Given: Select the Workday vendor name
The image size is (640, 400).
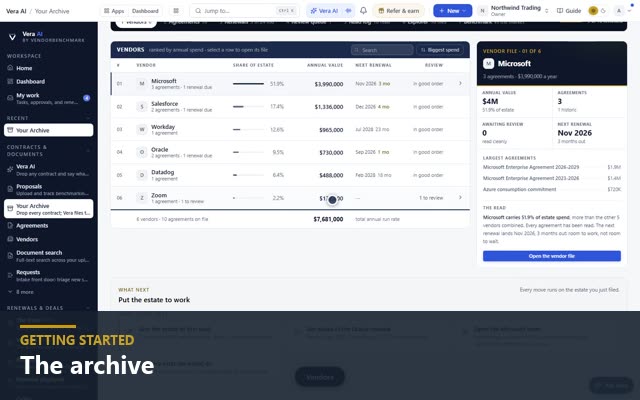Looking at the screenshot, I should 163,127.
